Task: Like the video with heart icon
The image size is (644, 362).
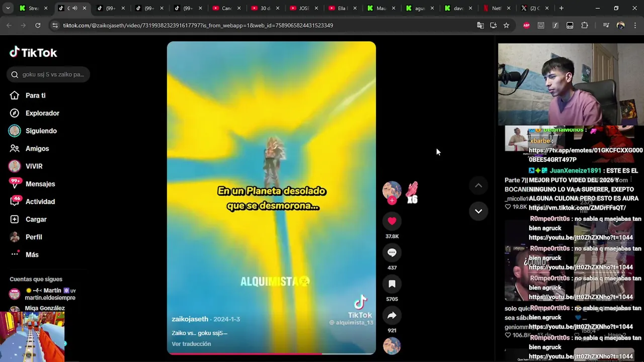Action: point(392,221)
